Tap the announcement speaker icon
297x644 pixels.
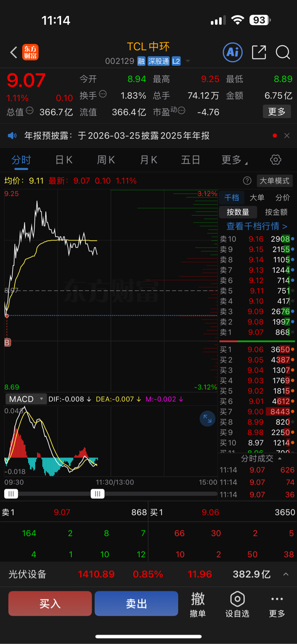point(12,136)
